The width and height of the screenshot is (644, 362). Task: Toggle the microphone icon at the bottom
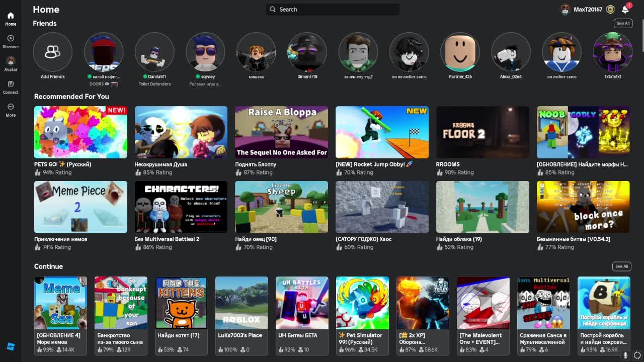(625, 355)
